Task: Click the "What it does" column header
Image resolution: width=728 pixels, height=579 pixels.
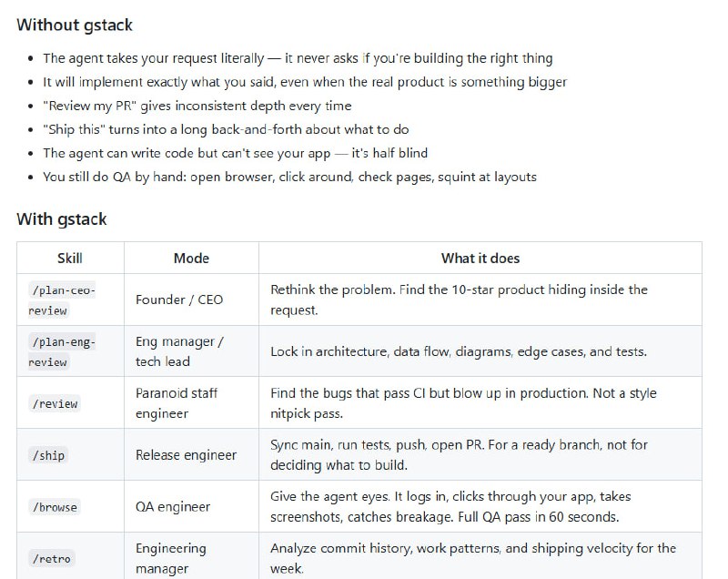Action: pos(480,259)
